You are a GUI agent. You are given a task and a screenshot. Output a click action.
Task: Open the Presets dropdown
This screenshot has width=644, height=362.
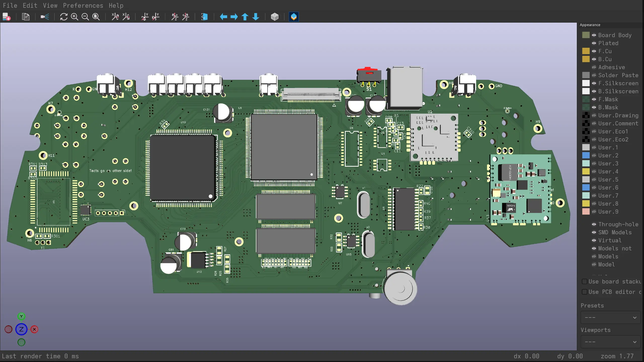(611, 318)
